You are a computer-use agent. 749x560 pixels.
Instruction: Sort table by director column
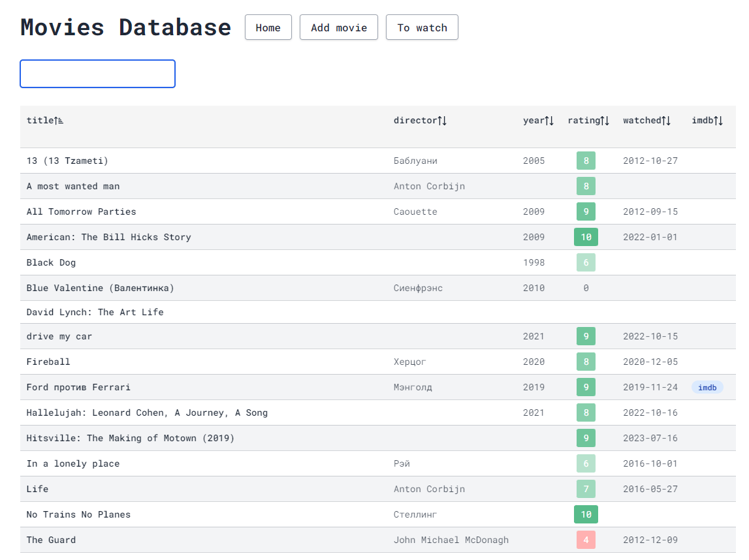tap(420, 120)
